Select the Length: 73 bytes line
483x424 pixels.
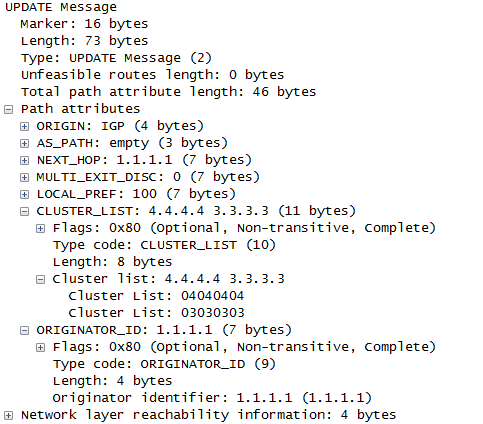click(84, 41)
